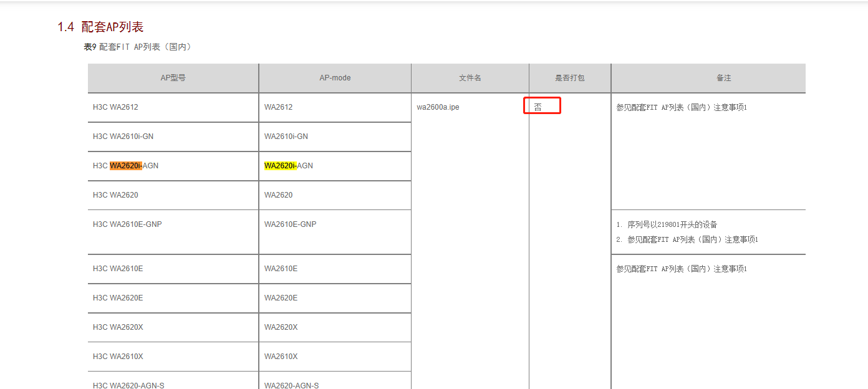Click the "是否打包" column header
The height and width of the screenshot is (389, 868).
[x=570, y=78]
